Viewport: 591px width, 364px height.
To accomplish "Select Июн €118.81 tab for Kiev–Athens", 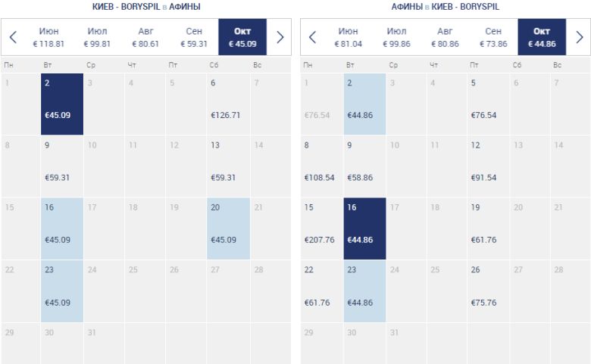I will pyautogui.click(x=49, y=37).
